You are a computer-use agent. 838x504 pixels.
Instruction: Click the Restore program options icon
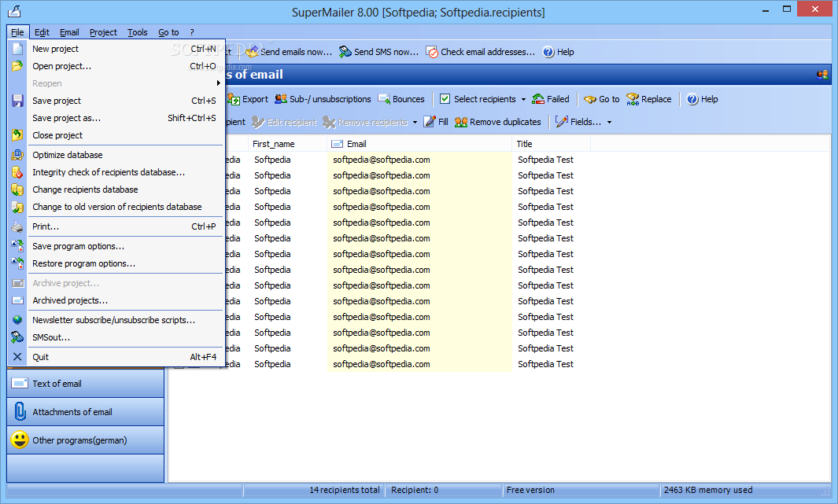click(17, 263)
